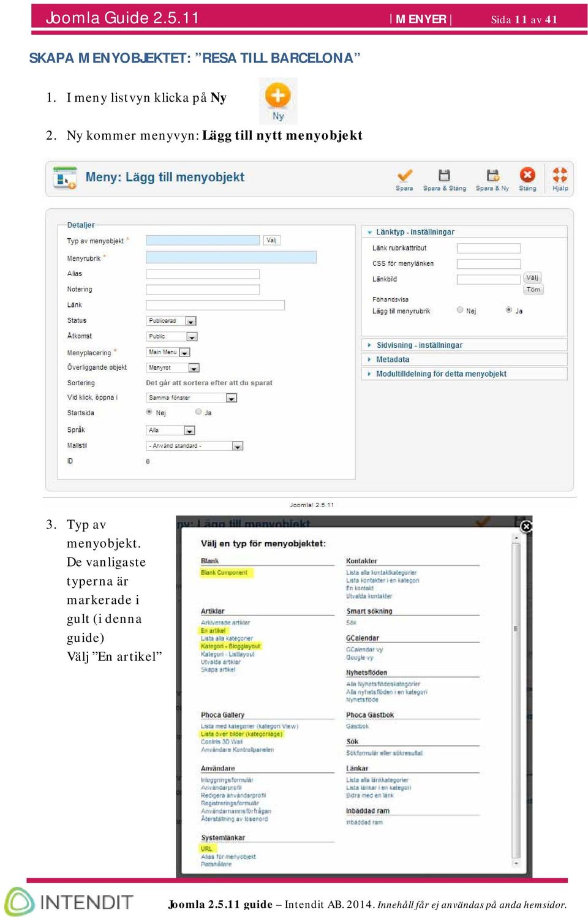Image resolution: width=588 pixels, height=920 pixels.
Task: Click the Menyrubrik input field
Action: click(232, 257)
